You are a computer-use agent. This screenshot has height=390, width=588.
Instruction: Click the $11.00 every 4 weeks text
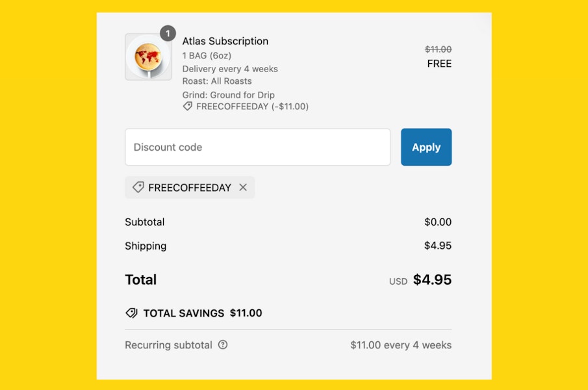pos(400,345)
